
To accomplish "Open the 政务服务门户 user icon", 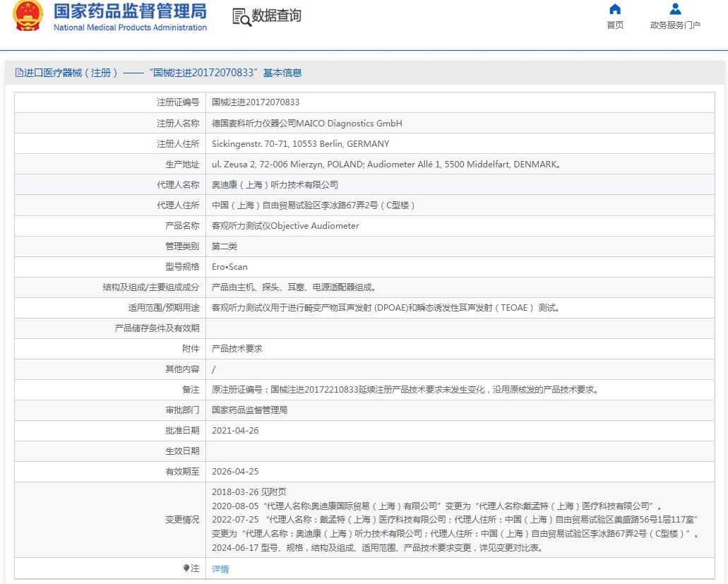I will pyautogui.click(x=675, y=9).
